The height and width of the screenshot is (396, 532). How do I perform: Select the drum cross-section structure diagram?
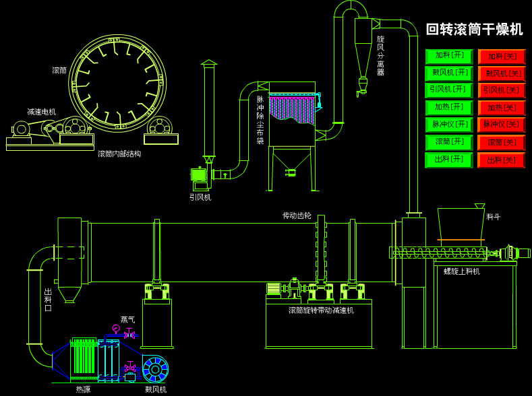[117, 84]
